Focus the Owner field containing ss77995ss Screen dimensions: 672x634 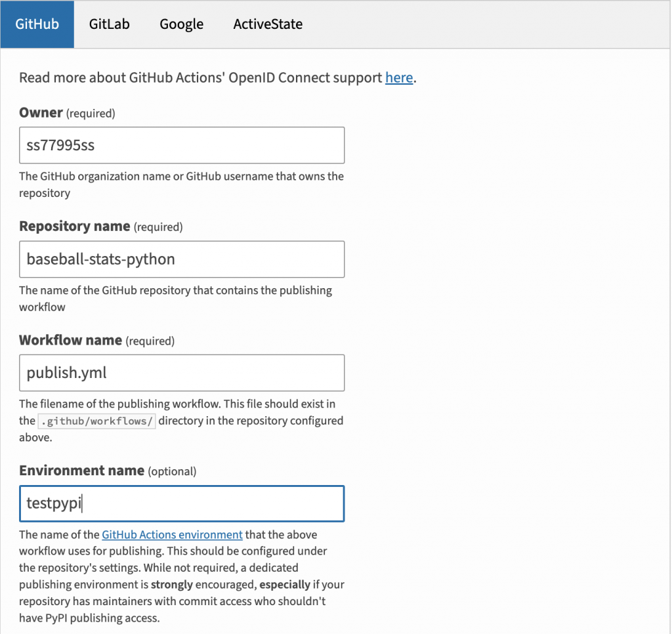[182, 145]
